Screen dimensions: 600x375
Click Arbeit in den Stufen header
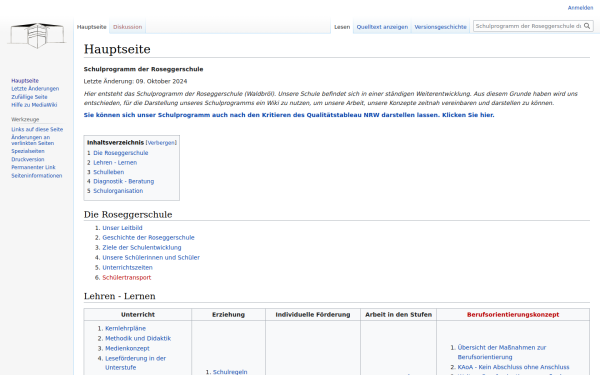point(398,315)
